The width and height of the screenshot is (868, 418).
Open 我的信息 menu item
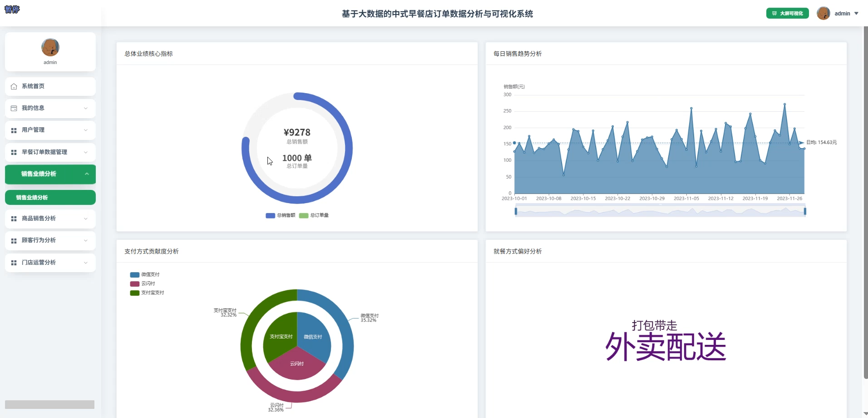point(50,108)
